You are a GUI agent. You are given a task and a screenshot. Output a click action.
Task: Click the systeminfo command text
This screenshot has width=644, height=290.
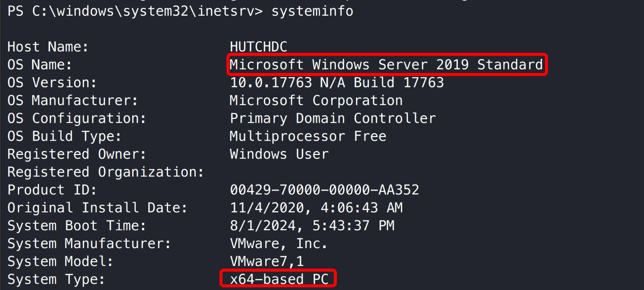tap(312, 11)
